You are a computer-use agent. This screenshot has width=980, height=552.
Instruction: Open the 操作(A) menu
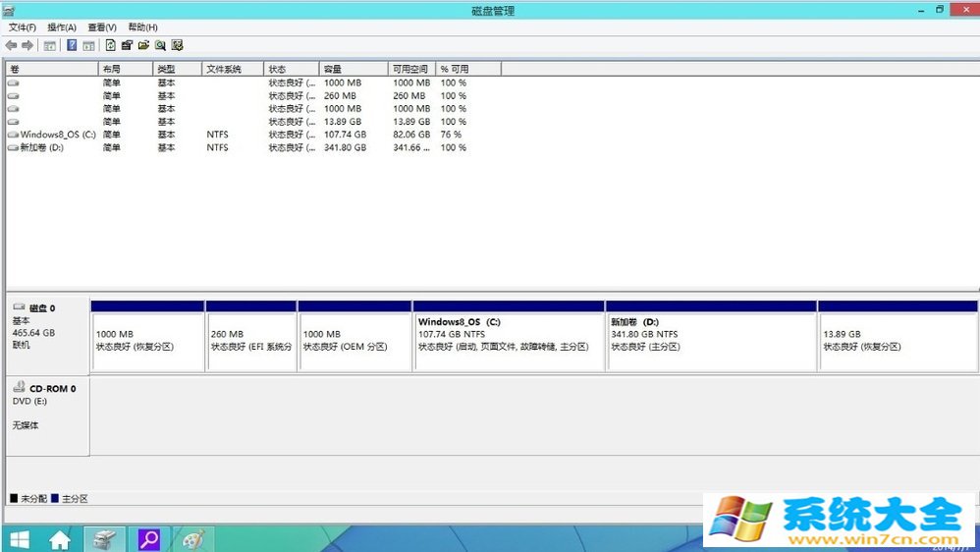62,28
